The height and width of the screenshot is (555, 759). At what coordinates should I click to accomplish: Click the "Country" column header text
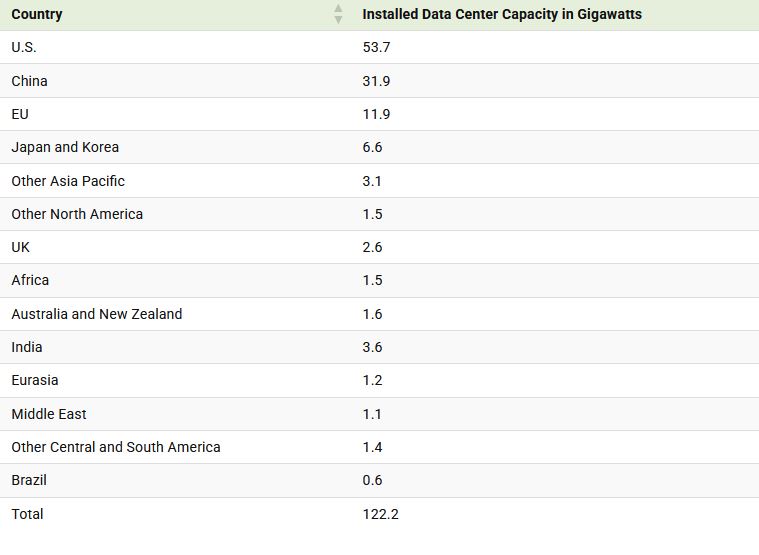tap(37, 14)
